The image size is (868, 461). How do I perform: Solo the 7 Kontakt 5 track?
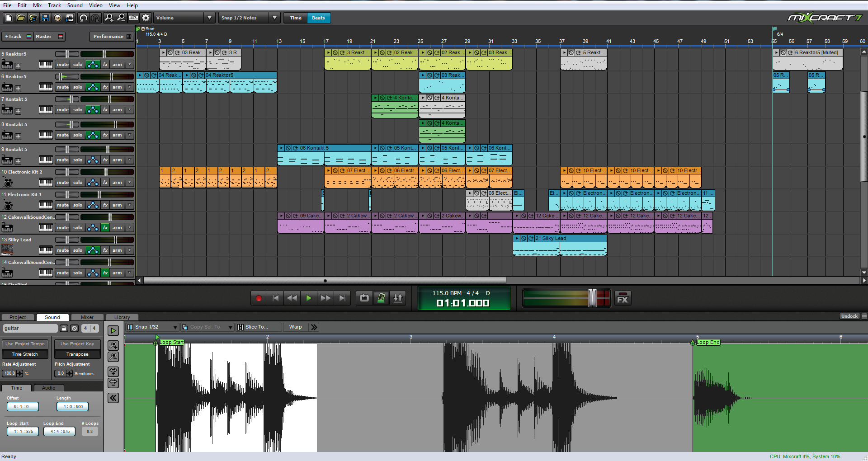pos(78,110)
